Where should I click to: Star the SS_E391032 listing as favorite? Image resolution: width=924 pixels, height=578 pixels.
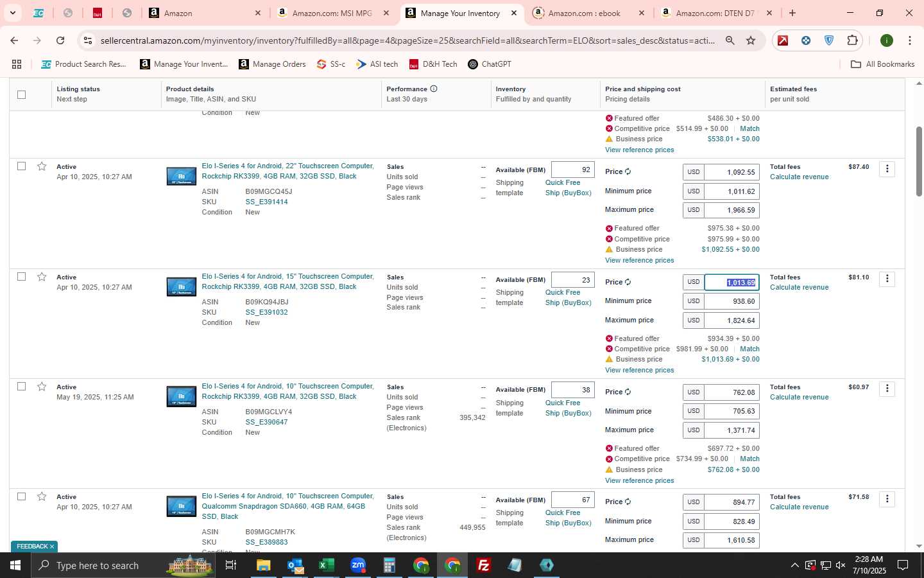[42, 277]
